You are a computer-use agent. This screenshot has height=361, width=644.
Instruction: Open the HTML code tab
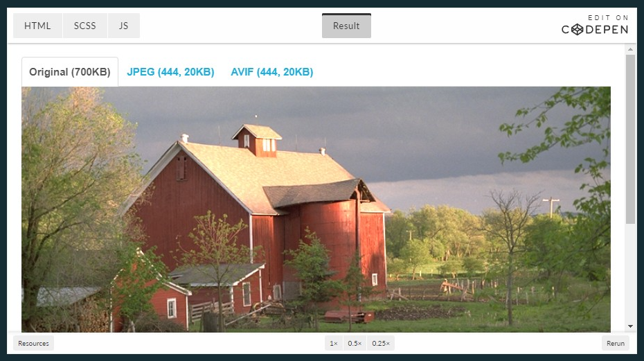(x=37, y=26)
